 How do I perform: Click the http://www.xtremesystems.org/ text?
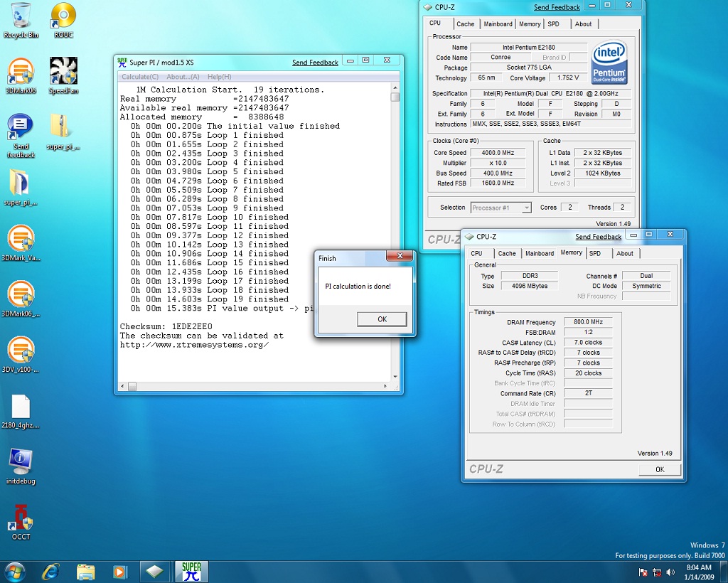pos(195,345)
